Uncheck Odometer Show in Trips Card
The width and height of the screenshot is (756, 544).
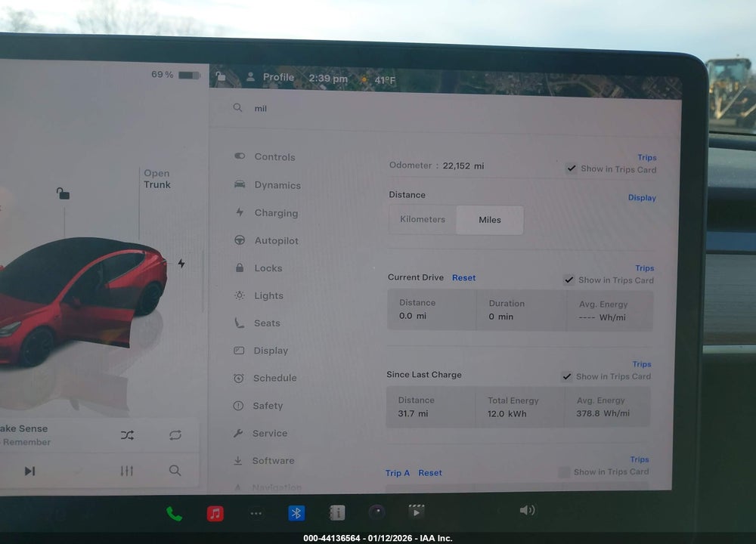point(572,168)
